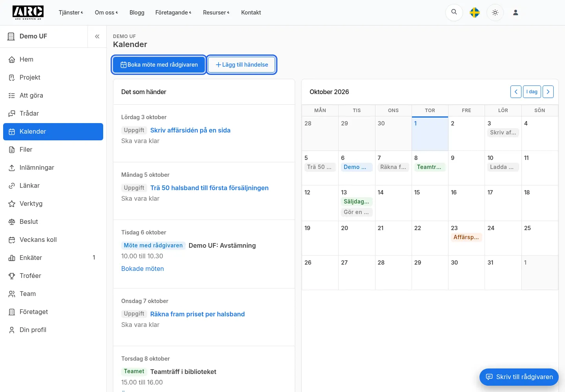Select the Säljdag event on October 13

[356, 201]
